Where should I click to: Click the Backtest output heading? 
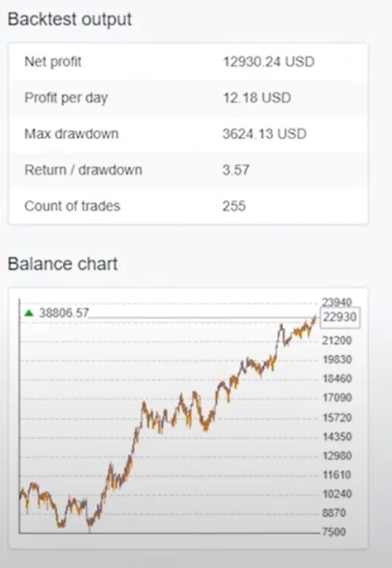pos(69,19)
